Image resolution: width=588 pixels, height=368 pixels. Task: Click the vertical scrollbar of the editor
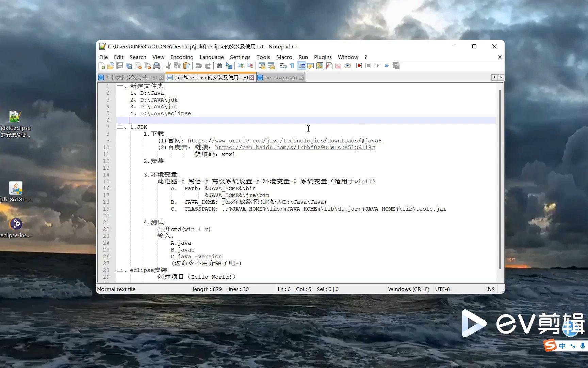pos(500,180)
